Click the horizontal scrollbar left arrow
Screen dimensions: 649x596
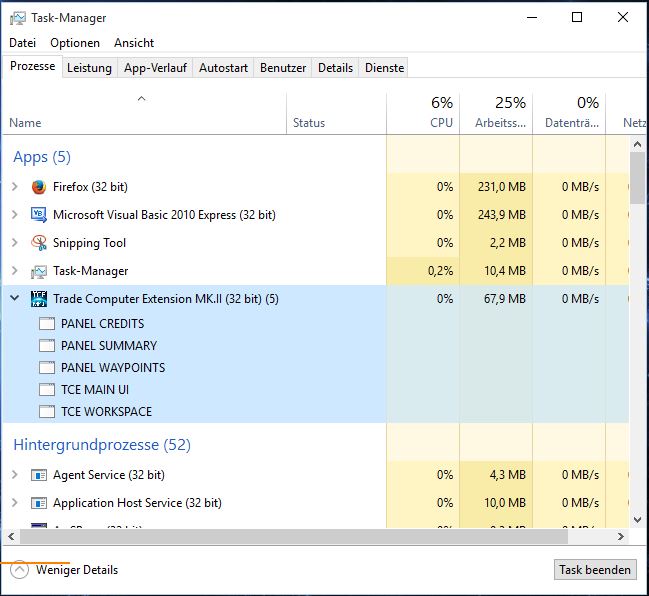pyautogui.click(x=11, y=537)
